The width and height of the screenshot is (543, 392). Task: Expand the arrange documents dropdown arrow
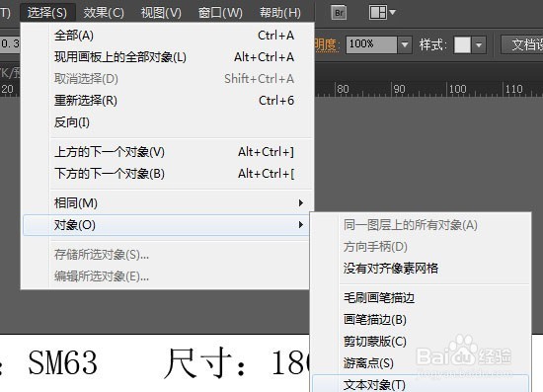392,13
